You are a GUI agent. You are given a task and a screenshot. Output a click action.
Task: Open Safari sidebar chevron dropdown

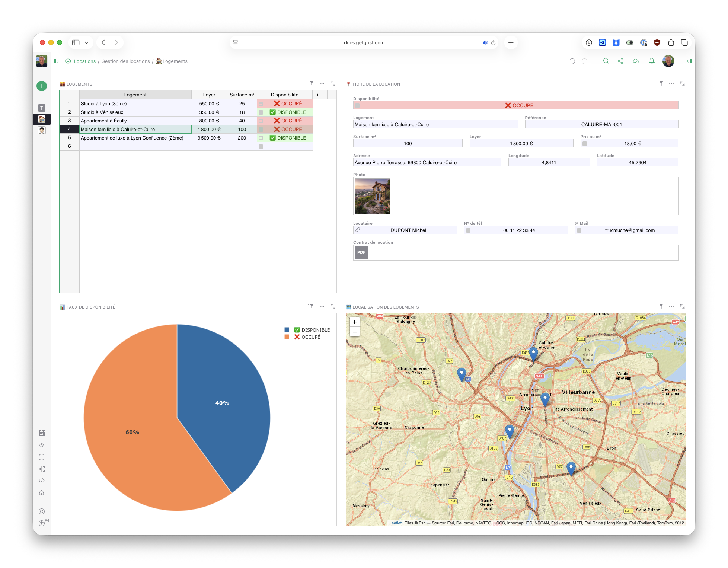point(86,43)
